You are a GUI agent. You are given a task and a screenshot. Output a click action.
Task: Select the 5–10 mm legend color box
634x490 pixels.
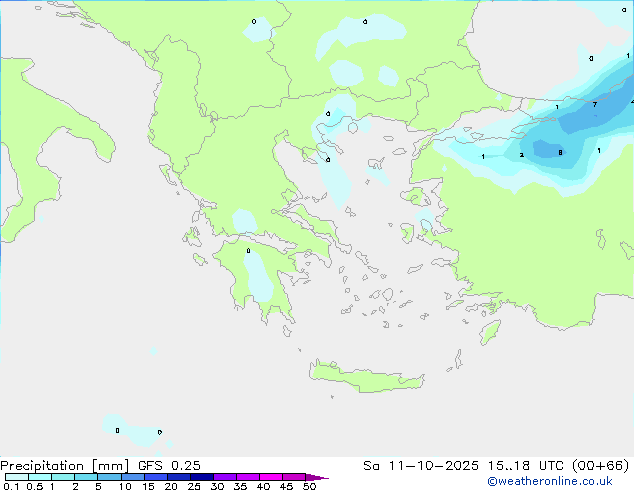pyautogui.click(x=109, y=477)
